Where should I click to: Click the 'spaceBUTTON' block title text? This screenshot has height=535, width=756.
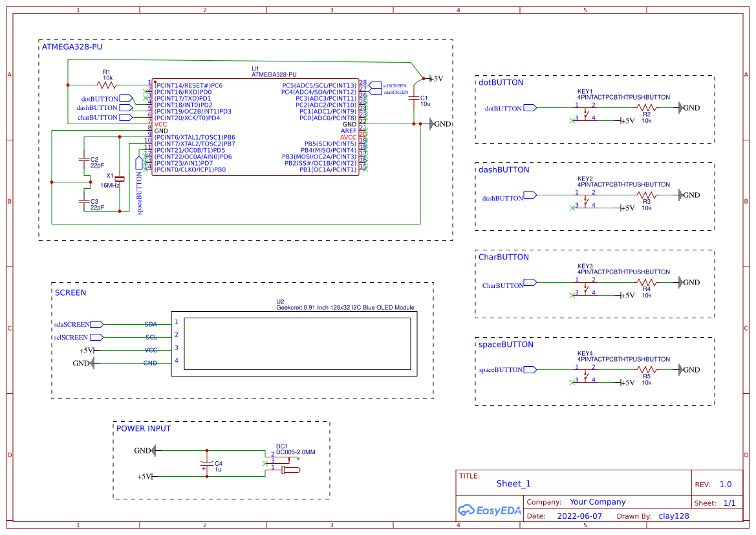506,344
